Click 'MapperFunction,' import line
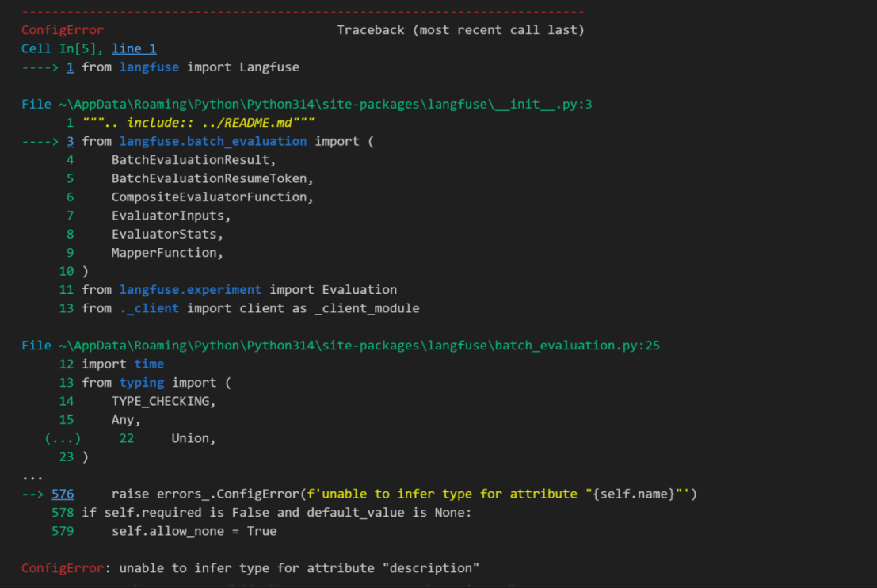The width and height of the screenshot is (877, 588). (x=167, y=253)
